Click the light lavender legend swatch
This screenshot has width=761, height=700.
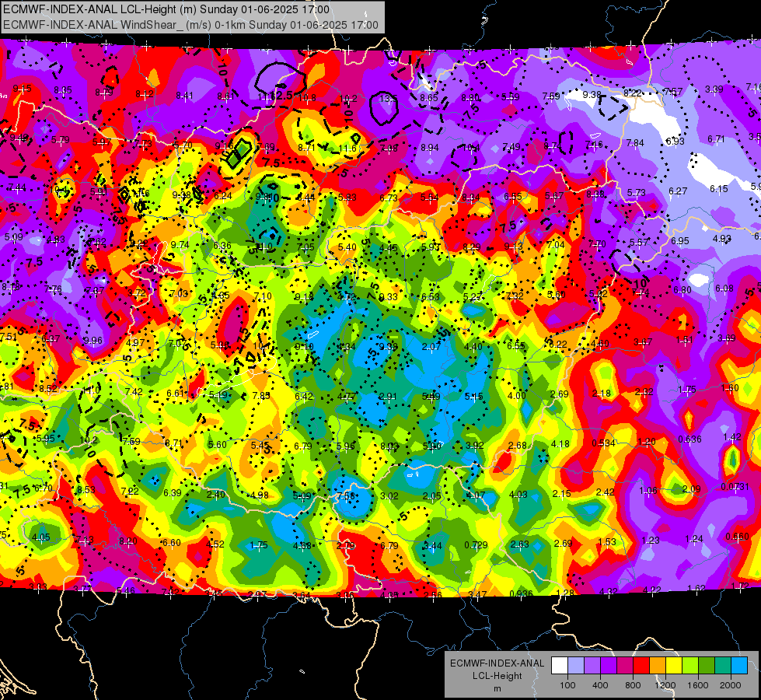pos(576,666)
